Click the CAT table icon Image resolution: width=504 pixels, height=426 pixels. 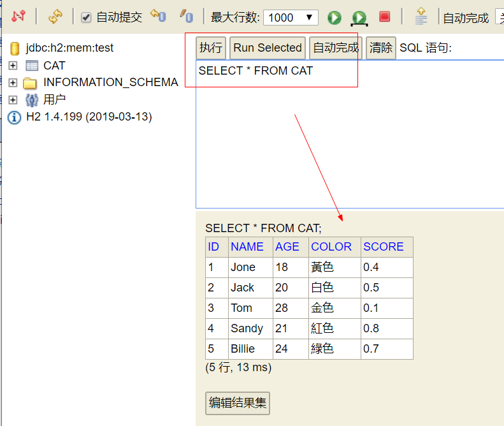tap(31, 66)
